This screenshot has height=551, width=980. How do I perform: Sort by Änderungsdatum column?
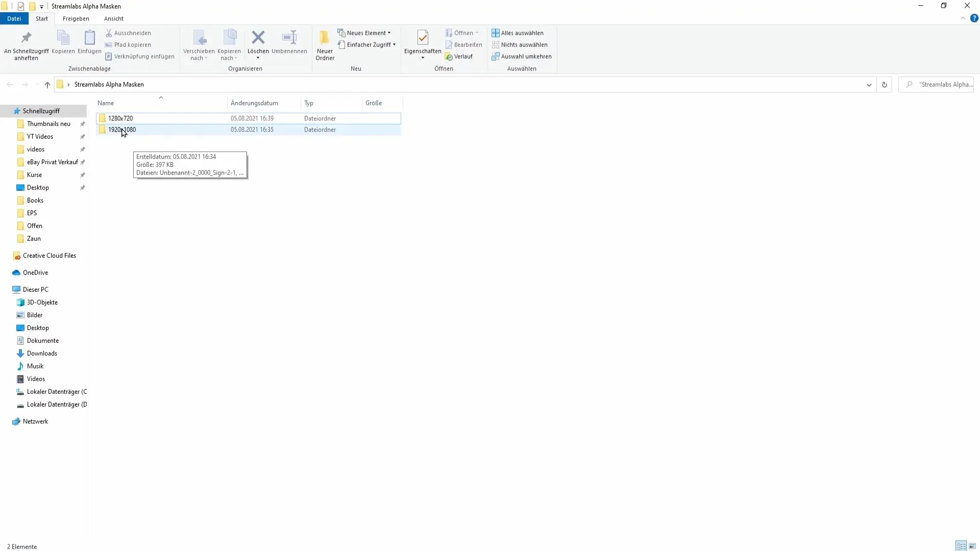tap(264, 103)
